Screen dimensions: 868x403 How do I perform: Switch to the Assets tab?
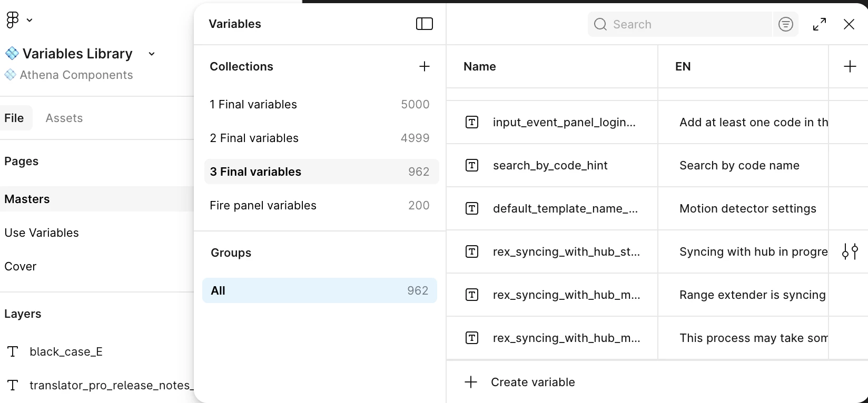tap(64, 118)
